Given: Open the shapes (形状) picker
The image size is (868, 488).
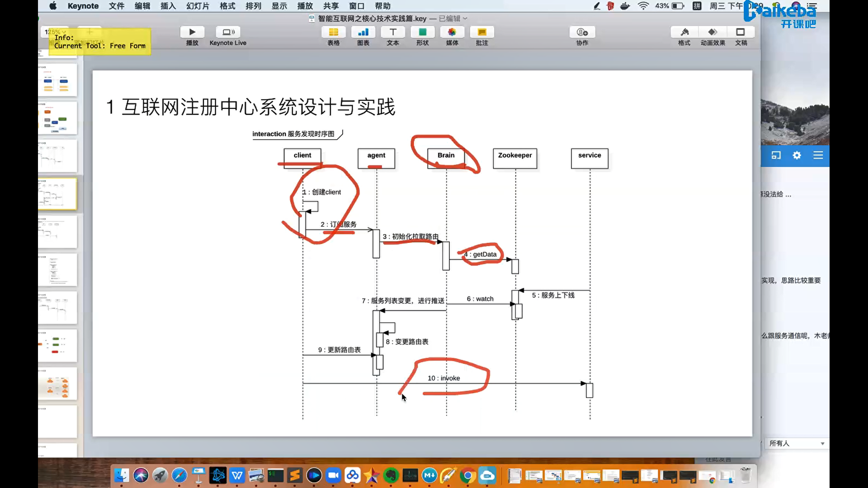Looking at the screenshot, I should (x=422, y=33).
